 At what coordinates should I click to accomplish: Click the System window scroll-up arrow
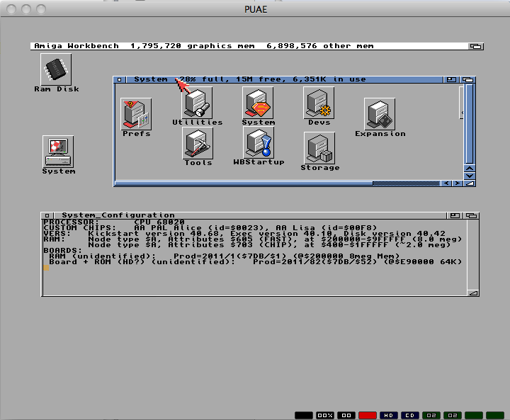click(469, 169)
